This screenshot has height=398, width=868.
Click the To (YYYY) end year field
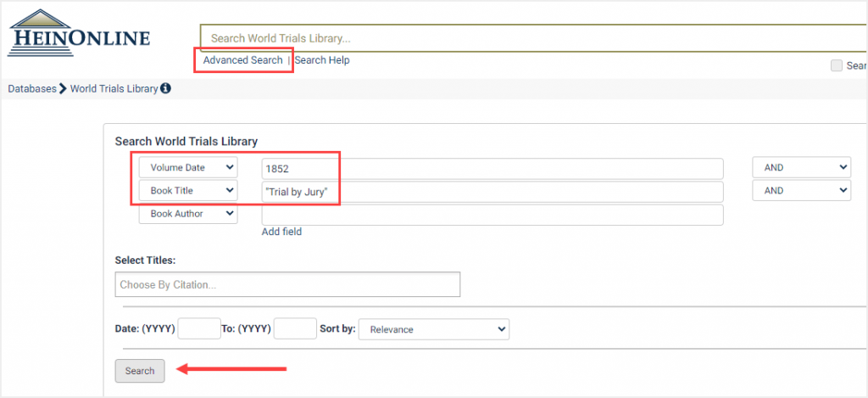(295, 328)
